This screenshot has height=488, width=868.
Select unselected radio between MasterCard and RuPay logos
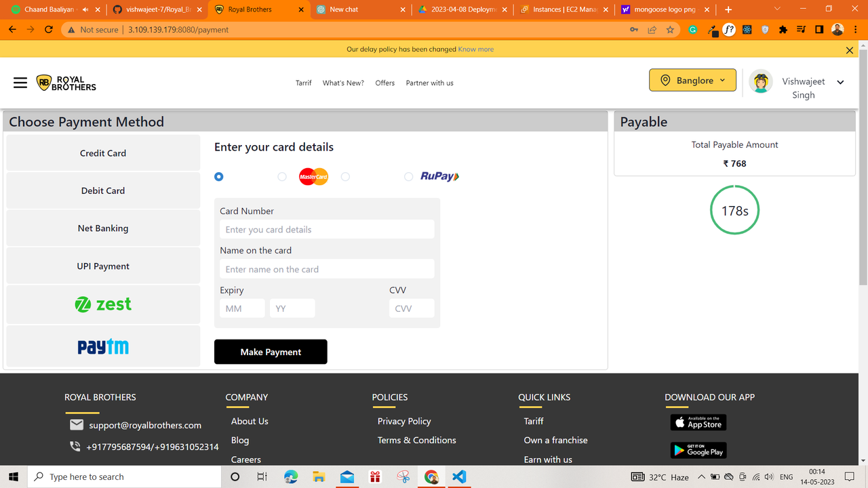345,176
